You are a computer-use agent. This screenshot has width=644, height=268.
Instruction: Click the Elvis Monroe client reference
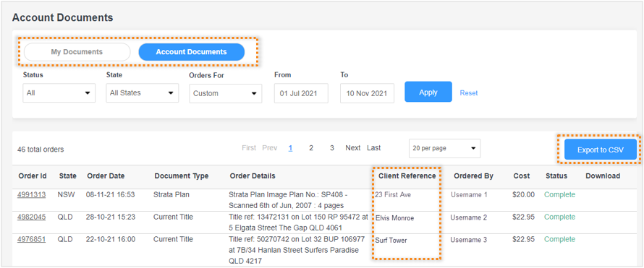394,218
